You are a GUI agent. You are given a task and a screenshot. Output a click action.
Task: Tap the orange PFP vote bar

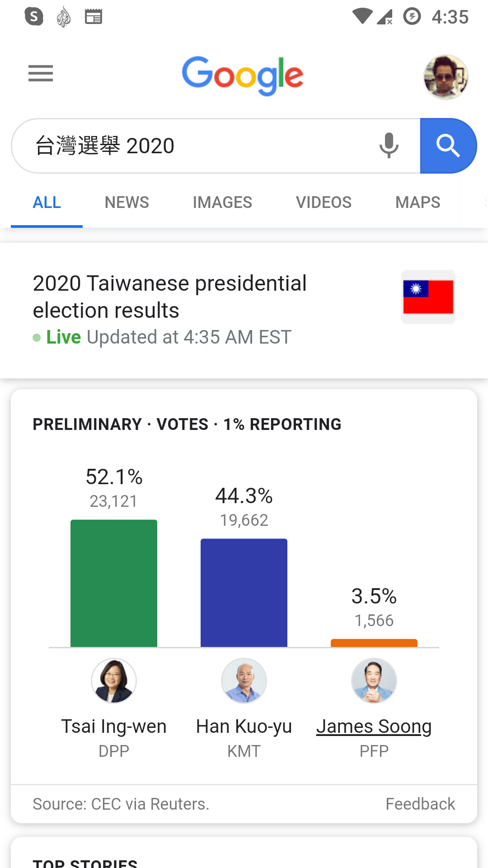(x=374, y=643)
